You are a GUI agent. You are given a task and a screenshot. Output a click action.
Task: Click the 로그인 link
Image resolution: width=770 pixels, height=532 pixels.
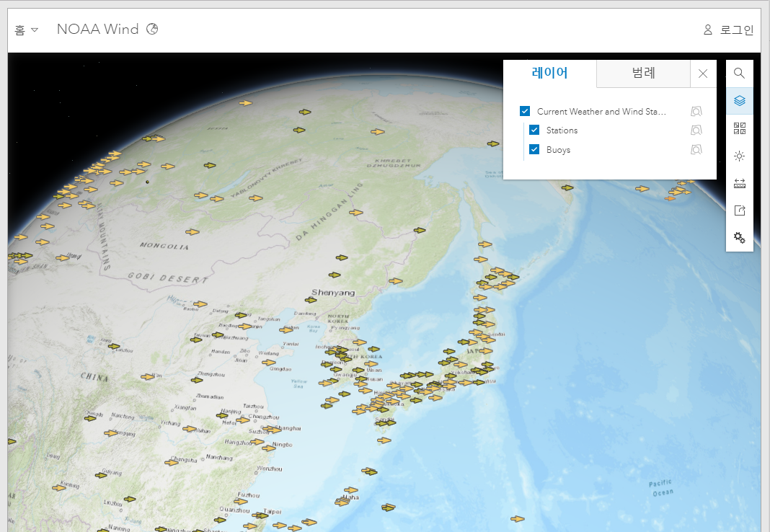(x=737, y=30)
